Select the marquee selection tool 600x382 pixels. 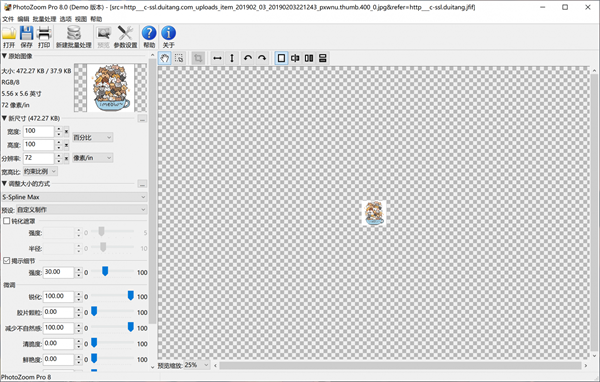point(179,58)
